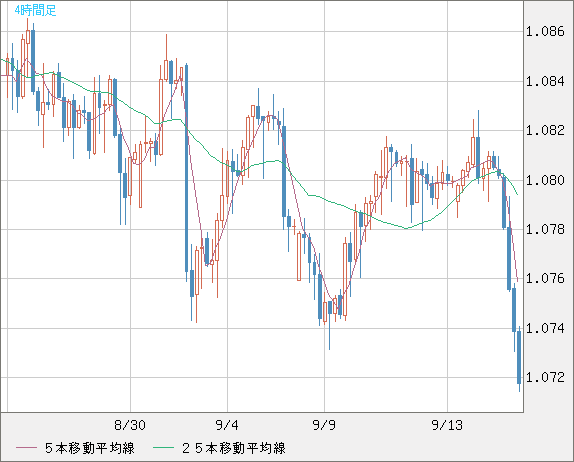Click the 1.074 price axis label

tap(545, 328)
